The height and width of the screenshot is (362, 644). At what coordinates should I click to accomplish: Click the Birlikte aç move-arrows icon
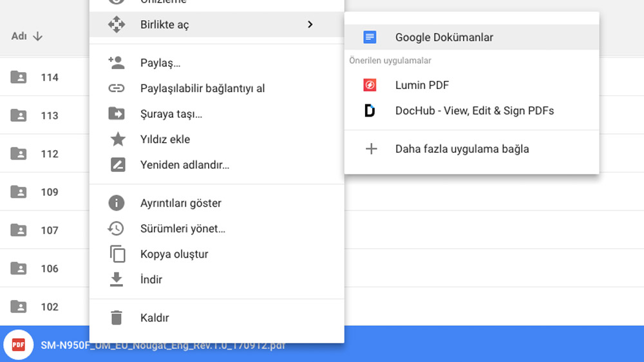click(x=117, y=24)
